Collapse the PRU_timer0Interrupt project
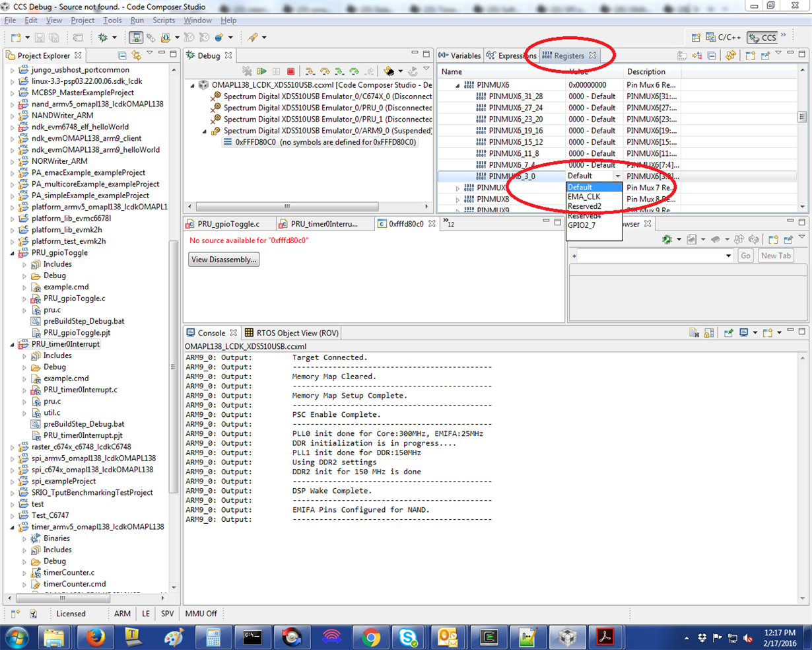812x650 pixels. pyautogui.click(x=13, y=344)
